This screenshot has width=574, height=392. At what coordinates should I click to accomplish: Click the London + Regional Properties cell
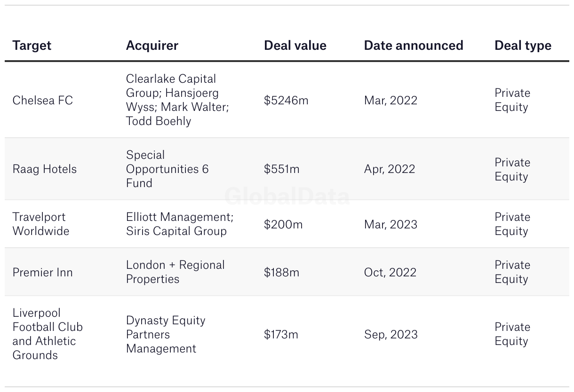[175, 272]
